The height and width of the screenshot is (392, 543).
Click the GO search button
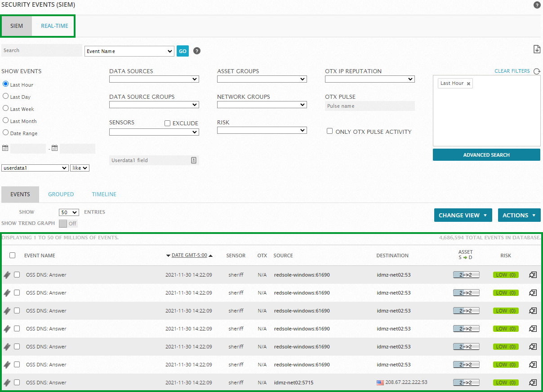point(182,51)
